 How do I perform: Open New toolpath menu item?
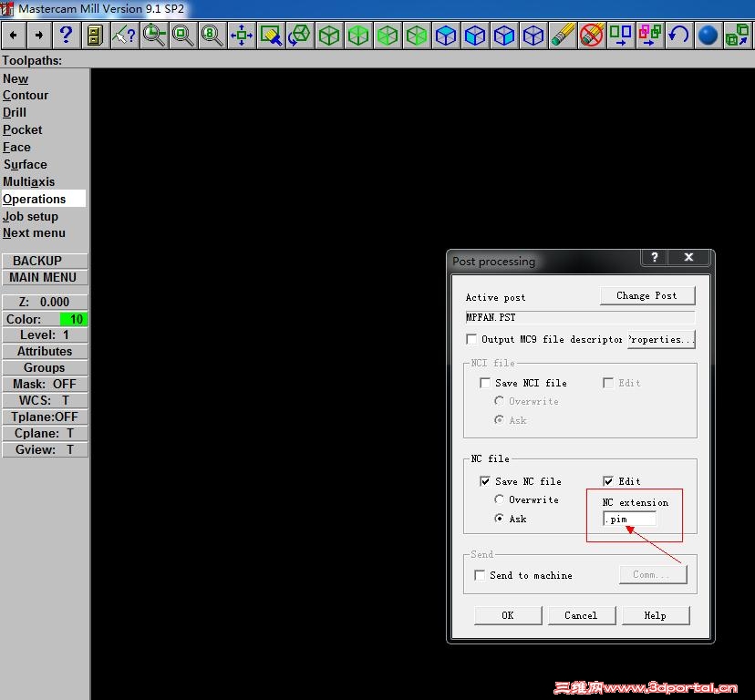[16, 78]
